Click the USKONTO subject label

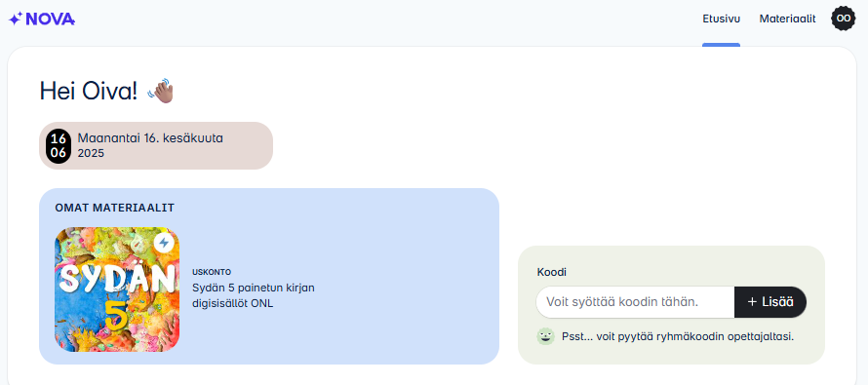pos(212,272)
